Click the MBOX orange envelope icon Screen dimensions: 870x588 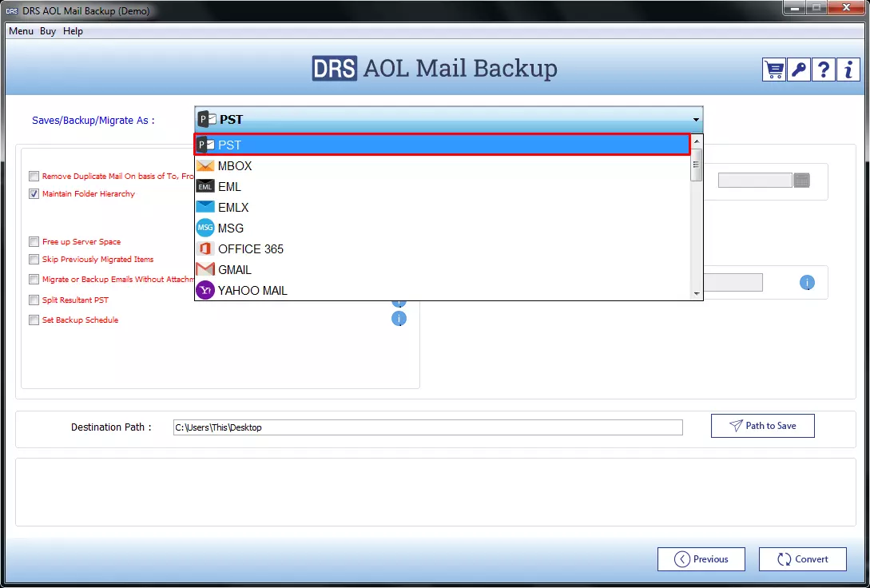pos(205,166)
